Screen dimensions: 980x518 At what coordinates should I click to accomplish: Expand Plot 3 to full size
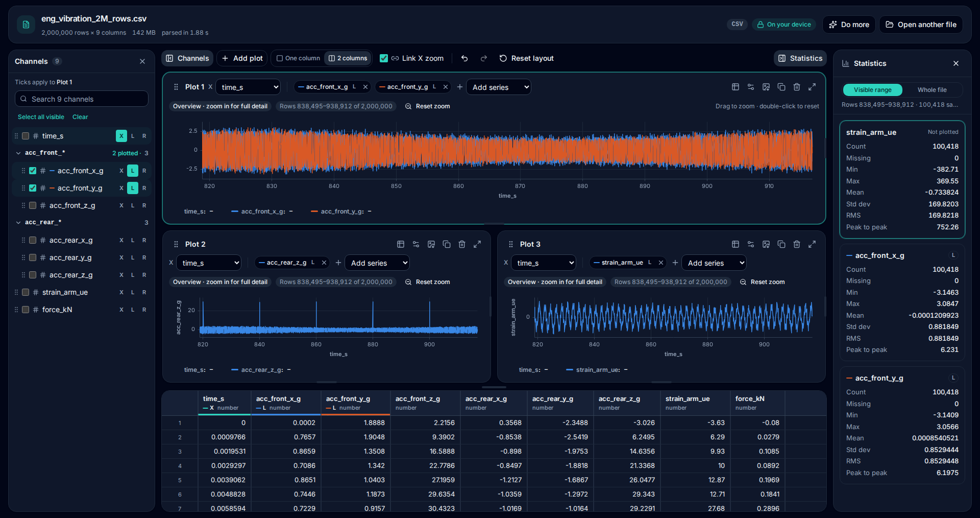812,244
